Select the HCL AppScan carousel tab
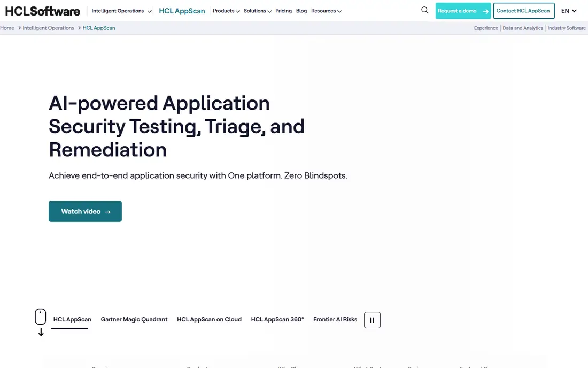Viewport: 588px width, 368px height. tap(72, 320)
